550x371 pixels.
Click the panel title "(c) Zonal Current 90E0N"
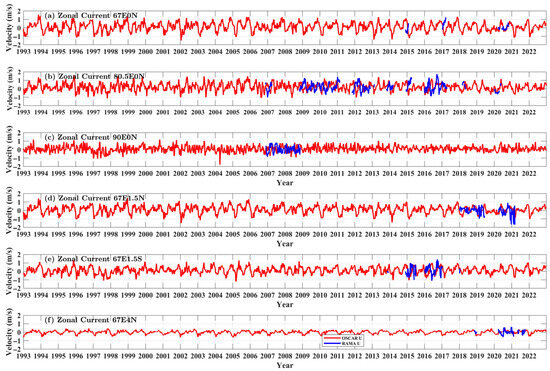click(x=91, y=137)
